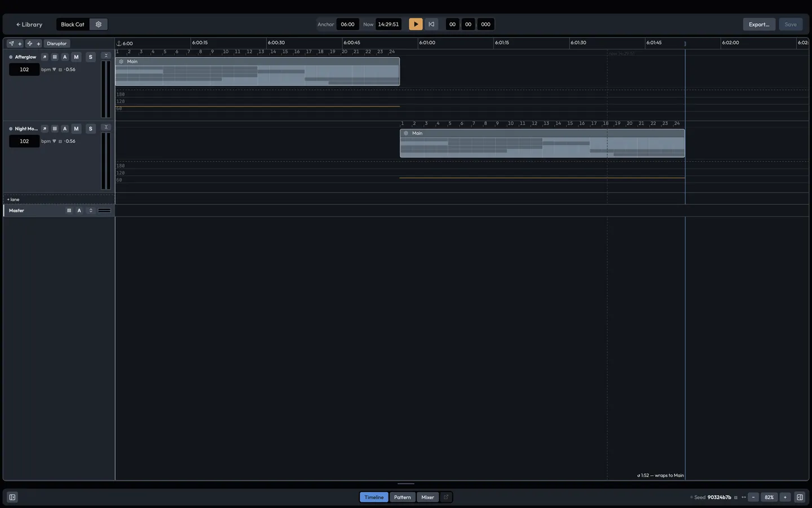Click the fit-width arrows icon near zoom
The height and width of the screenshot is (508, 812).
pos(744,497)
